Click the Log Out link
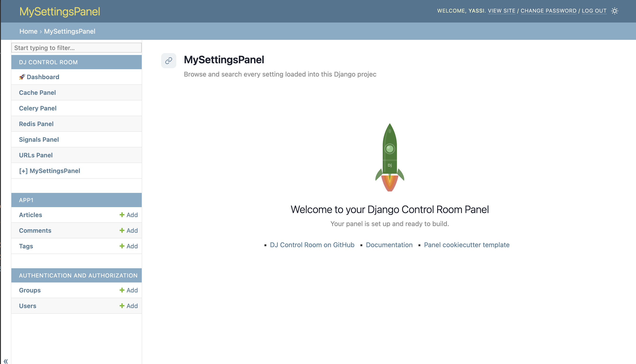Viewport: 636px width, 364px height. click(x=594, y=11)
